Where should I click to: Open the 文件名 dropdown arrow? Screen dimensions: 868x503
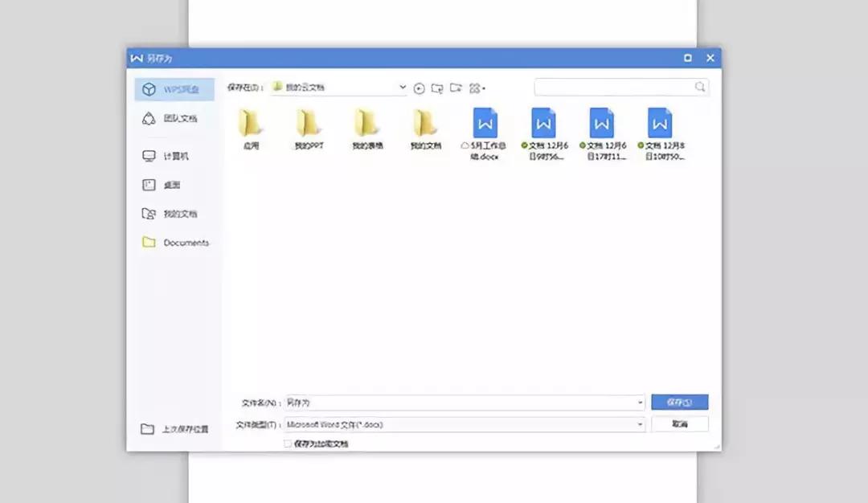(x=641, y=402)
